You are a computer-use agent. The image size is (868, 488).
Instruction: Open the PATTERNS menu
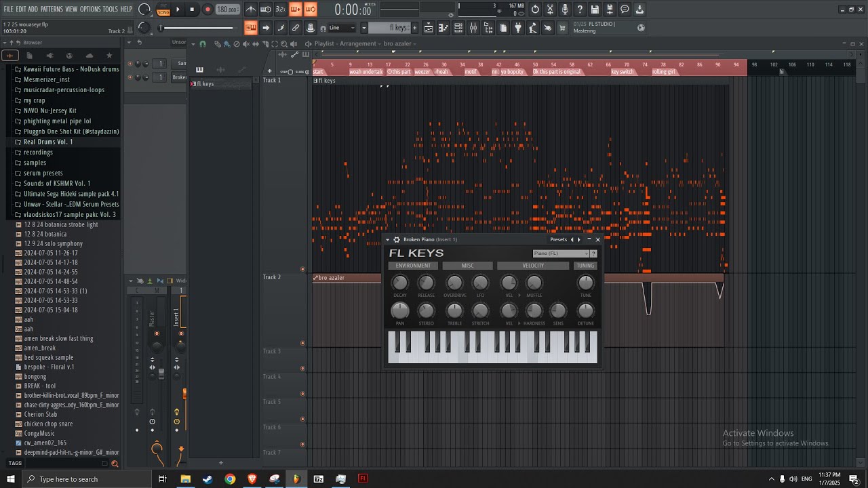52,9
